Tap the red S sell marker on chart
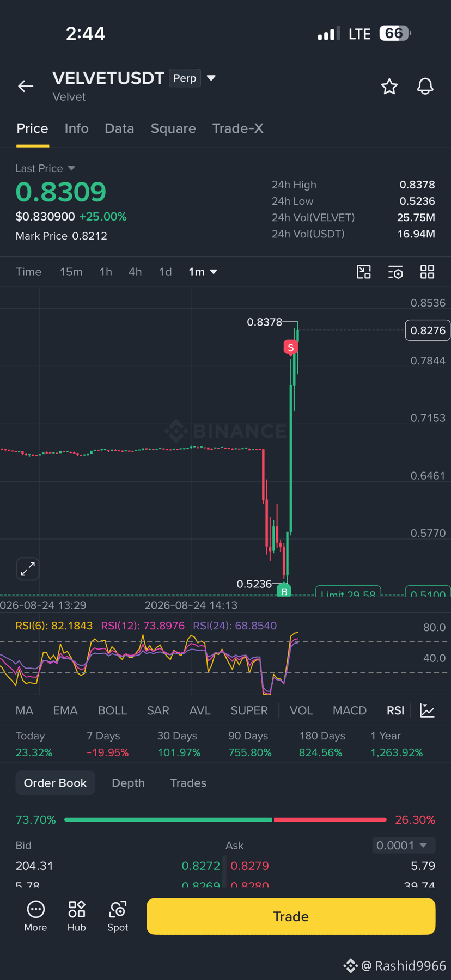Viewport: 451px width, 980px height. (291, 347)
